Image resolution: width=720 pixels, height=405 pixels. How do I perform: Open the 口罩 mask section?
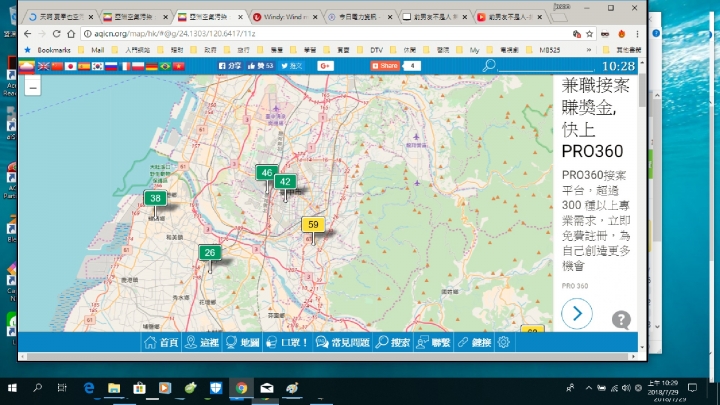click(x=287, y=342)
